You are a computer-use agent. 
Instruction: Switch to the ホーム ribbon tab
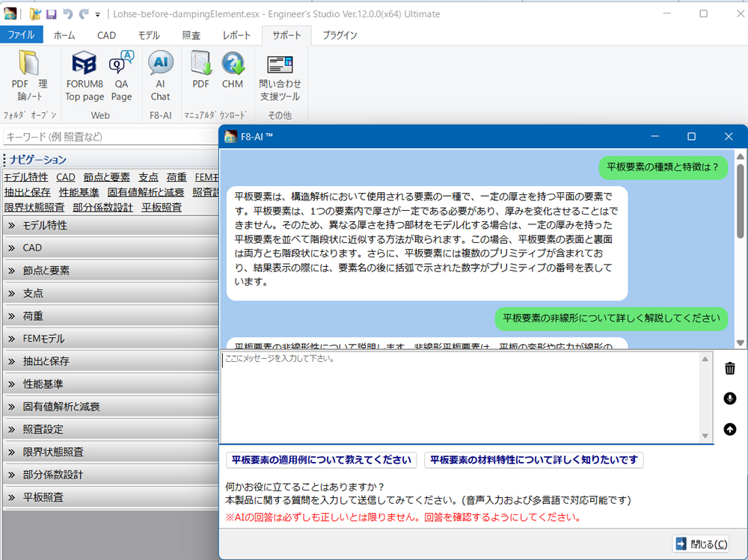64,35
